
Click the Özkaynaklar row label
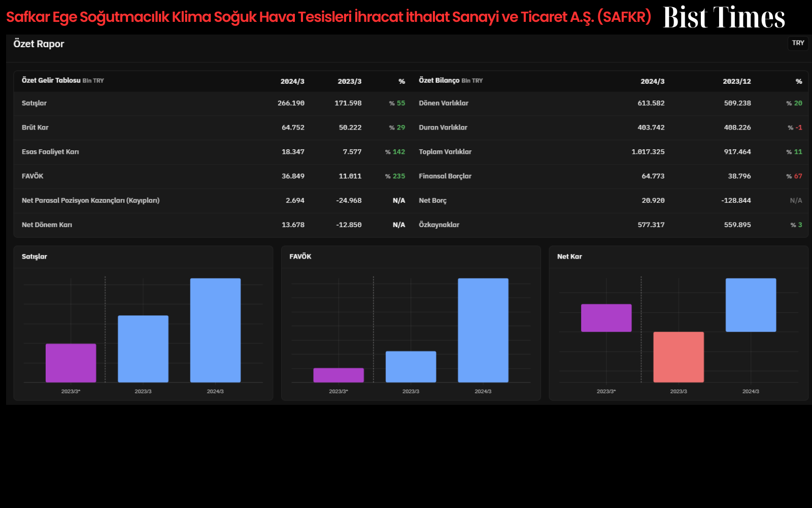[x=439, y=225]
